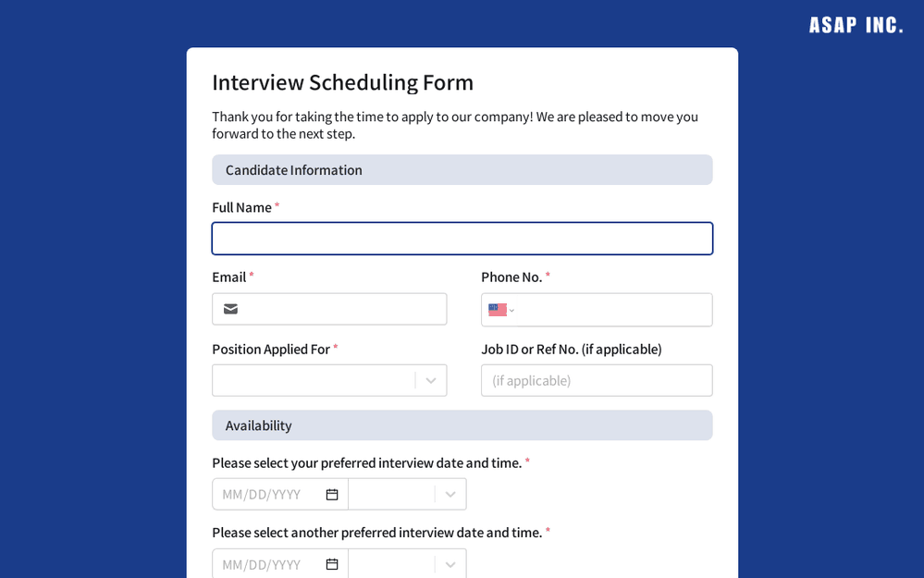
Task: Click the Full Name input field
Action: tap(462, 239)
